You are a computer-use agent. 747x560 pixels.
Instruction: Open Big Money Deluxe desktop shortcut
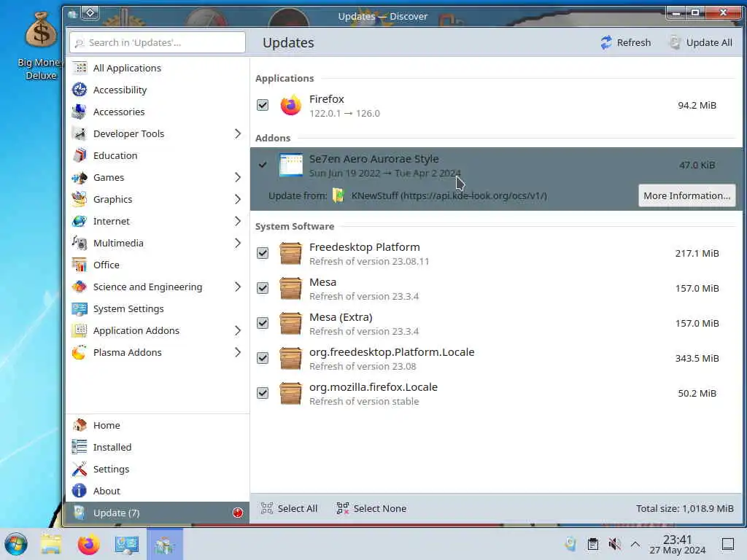(41, 46)
